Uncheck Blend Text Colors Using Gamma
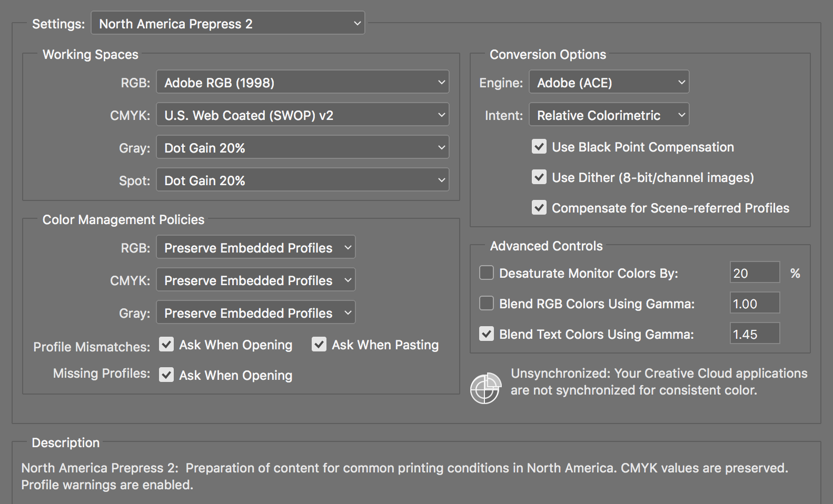The image size is (833, 504). tap(486, 334)
